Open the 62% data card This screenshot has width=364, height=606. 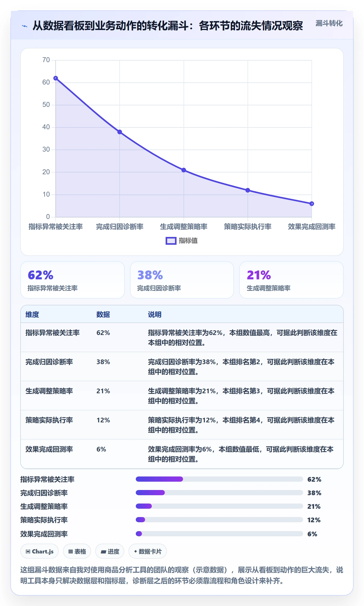73,280
